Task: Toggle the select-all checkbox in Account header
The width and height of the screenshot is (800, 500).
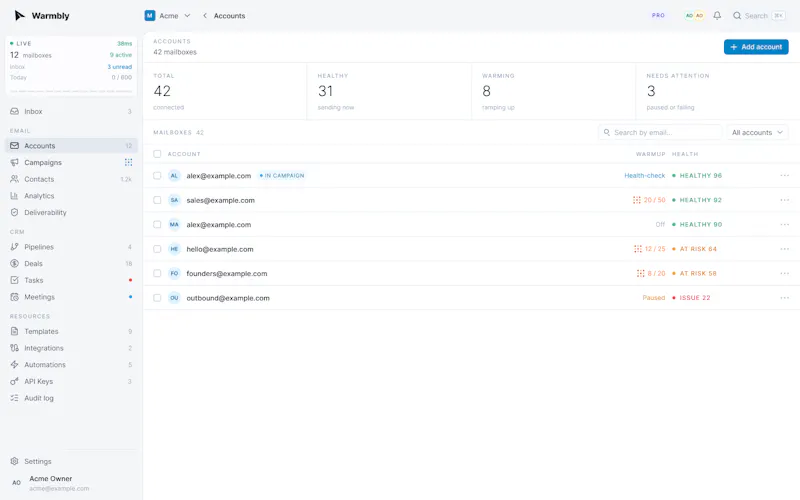Action: (157, 154)
